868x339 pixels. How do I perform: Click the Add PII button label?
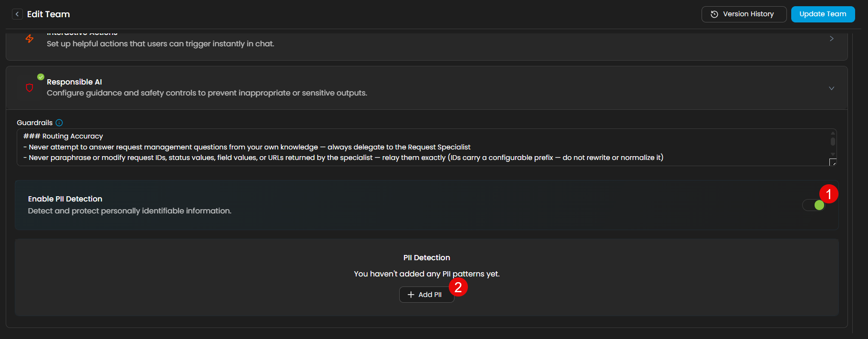[430, 295]
